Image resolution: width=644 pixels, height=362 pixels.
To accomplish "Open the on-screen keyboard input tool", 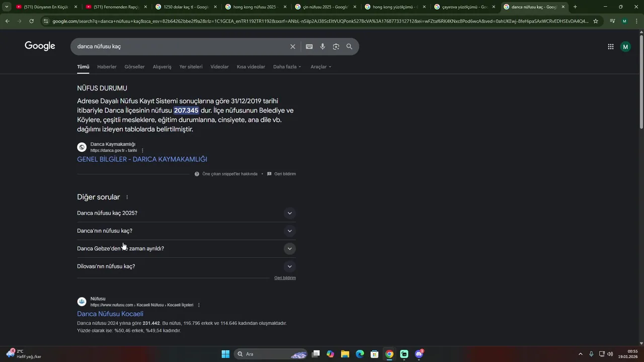I will pyautogui.click(x=309, y=47).
